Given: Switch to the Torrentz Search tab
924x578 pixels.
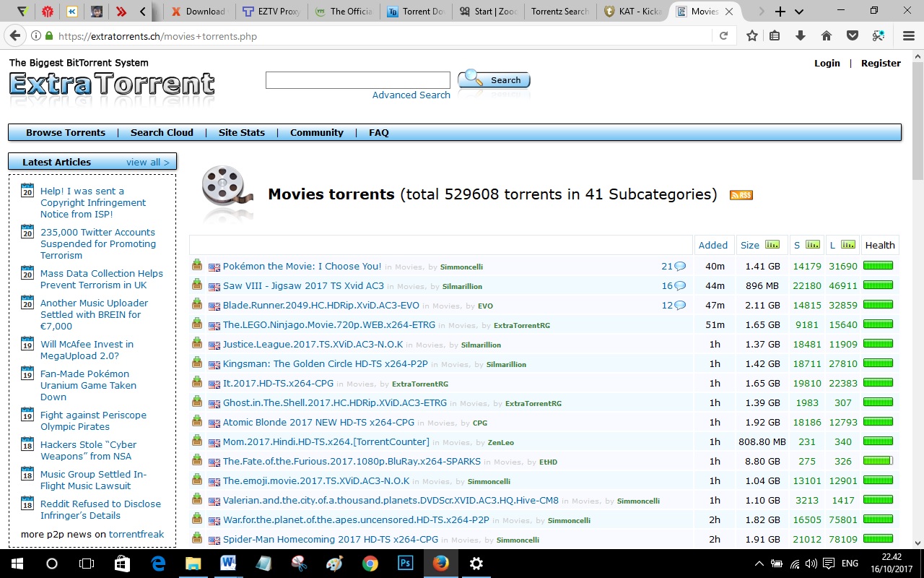Looking at the screenshot, I should [559, 12].
